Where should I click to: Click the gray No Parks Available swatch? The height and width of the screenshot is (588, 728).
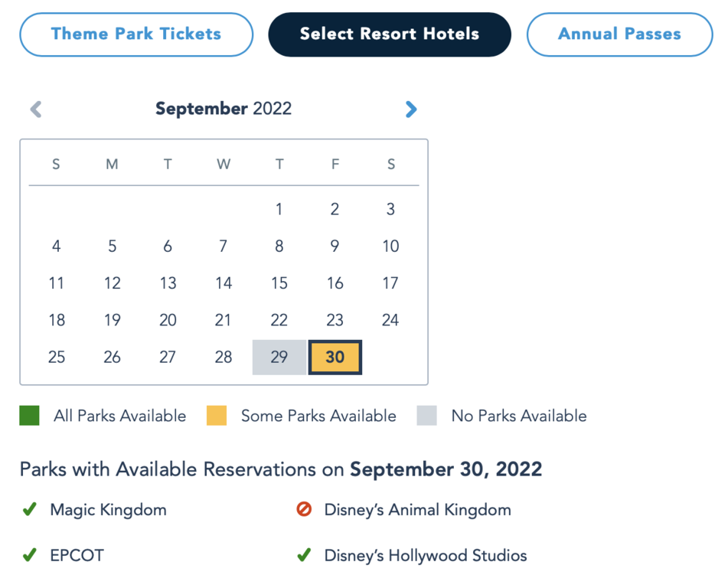[x=426, y=416]
